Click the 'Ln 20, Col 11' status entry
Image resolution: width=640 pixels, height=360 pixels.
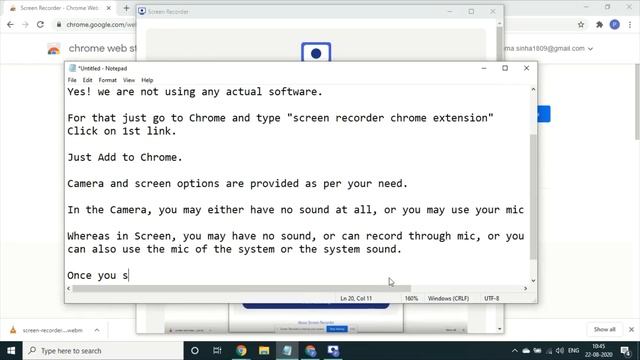click(x=356, y=298)
